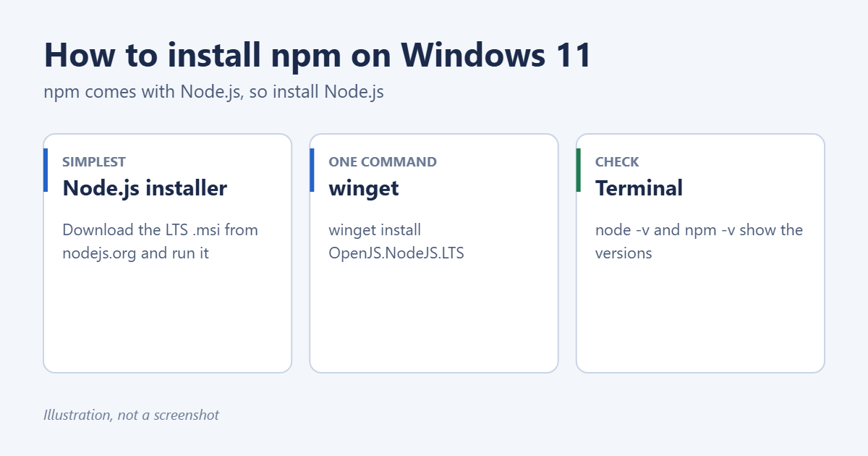This screenshot has width=868, height=456.
Task: Click the 'ONE COMMAND' label
Action: [383, 162]
